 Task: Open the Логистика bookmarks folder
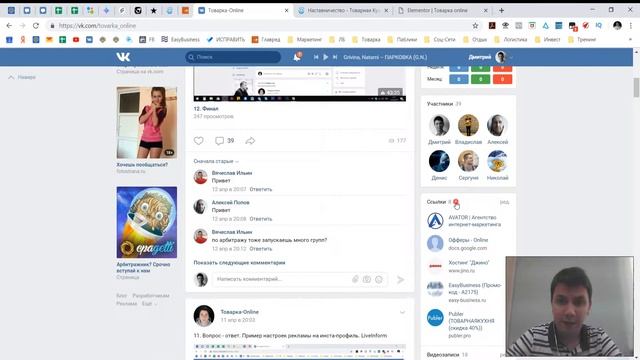pos(511,40)
